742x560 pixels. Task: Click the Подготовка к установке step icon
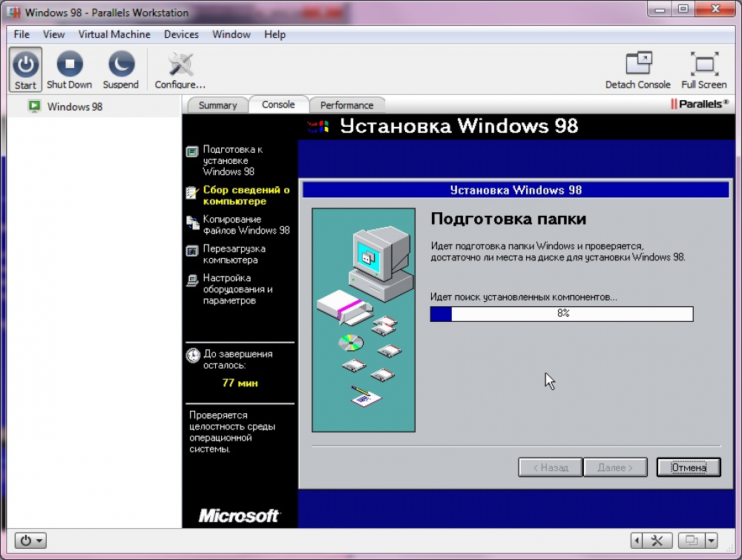[191, 152]
